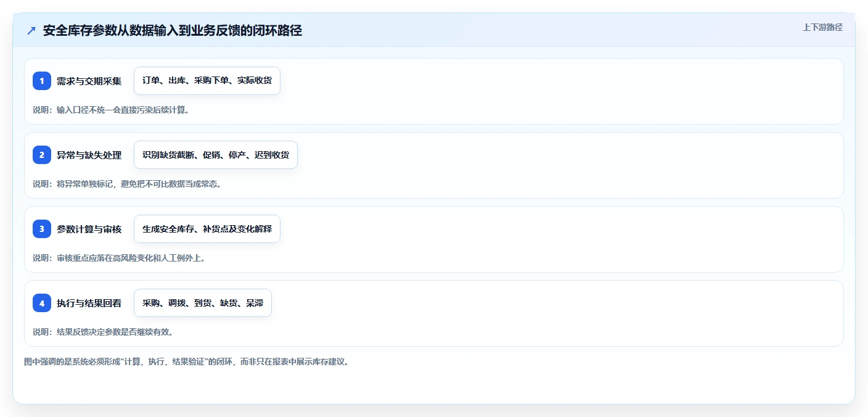Image resolution: width=868 pixels, height=417 pixels.
Task: Click the arrow icon beside the title
Action: coord(31,31)
